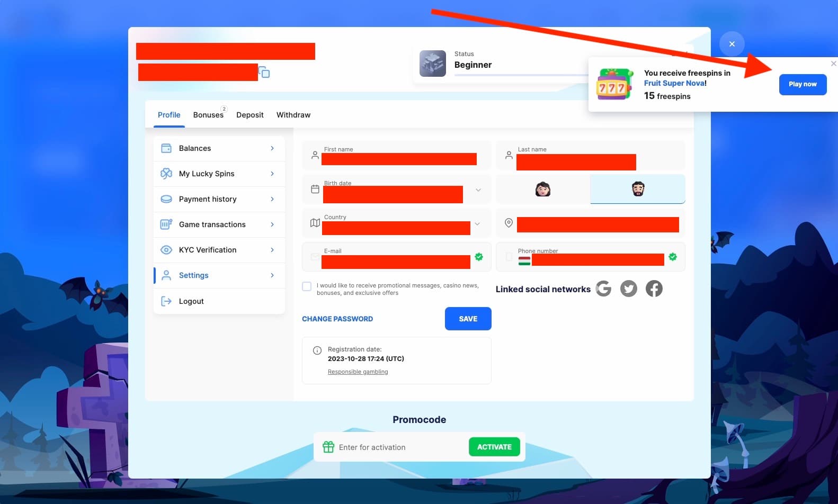Click the E-mail input field
838x504 pixels.
click(x=397, y=257)
